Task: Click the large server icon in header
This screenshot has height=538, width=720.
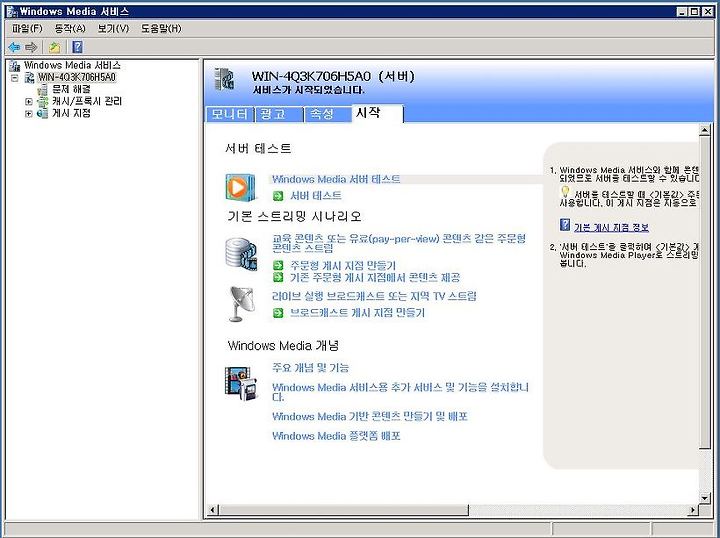Action: click(225, 79)
